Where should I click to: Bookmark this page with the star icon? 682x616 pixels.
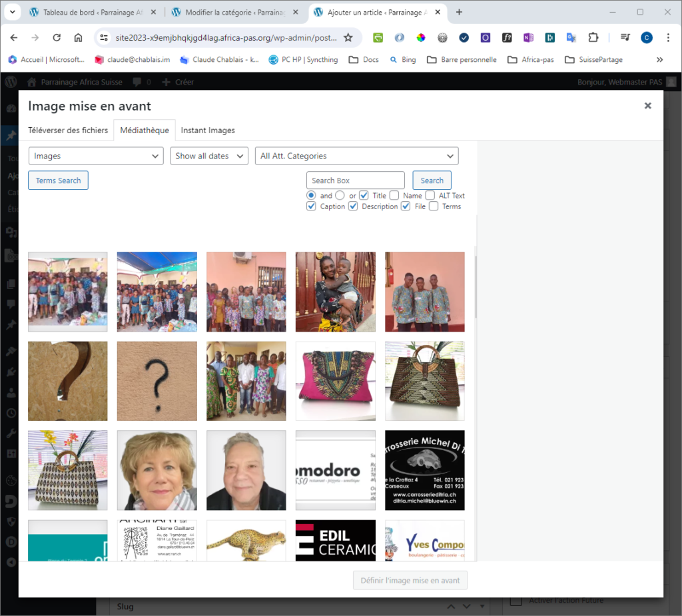348,38
